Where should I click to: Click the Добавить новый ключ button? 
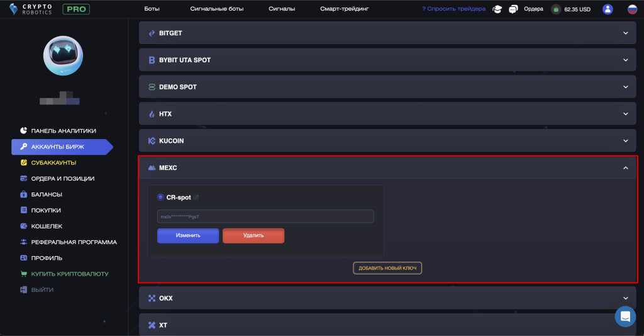coord(387,268)
